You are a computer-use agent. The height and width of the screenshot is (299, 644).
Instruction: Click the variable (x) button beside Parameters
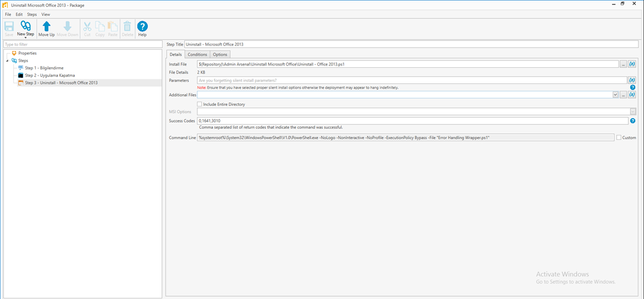pyautogui.click(x=632, y=80)
